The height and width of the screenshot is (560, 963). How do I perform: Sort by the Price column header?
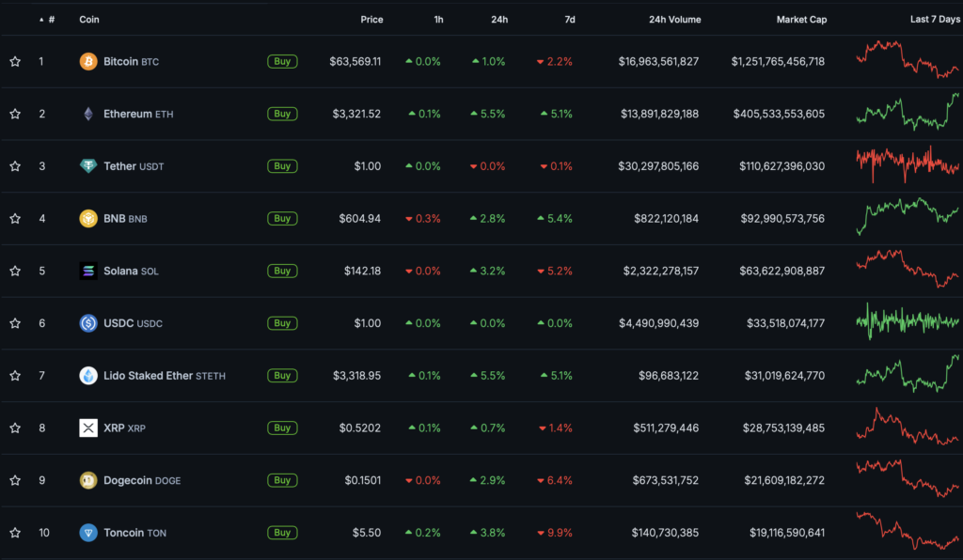tap(371, 20)
